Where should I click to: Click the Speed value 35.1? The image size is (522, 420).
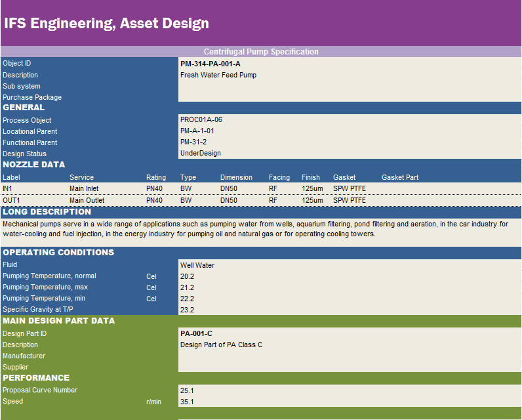[x=187, y=402]
